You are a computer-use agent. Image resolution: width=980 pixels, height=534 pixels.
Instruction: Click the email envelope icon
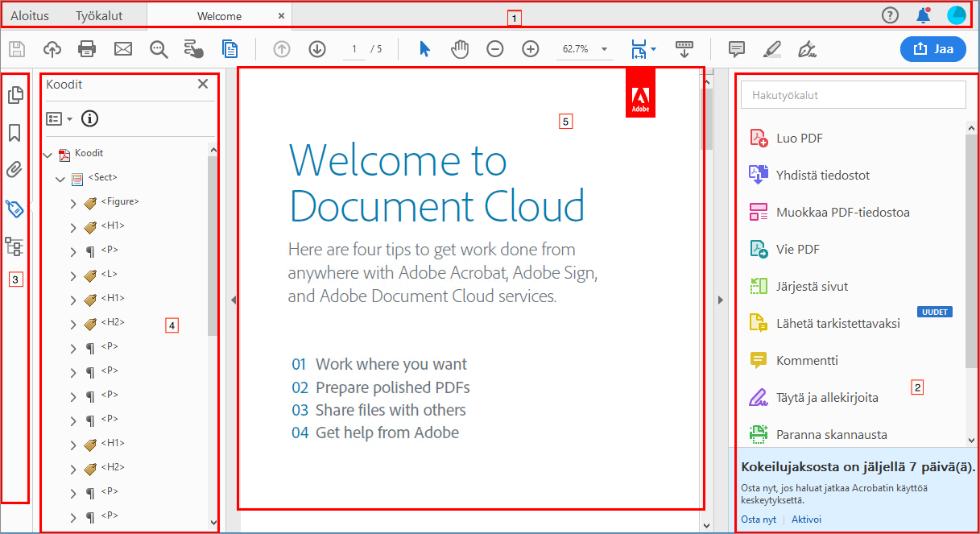[122, 49]
